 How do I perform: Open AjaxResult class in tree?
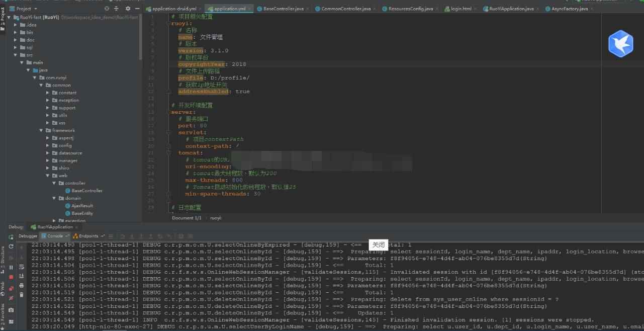pyautogui.click(x=79, y=206)
